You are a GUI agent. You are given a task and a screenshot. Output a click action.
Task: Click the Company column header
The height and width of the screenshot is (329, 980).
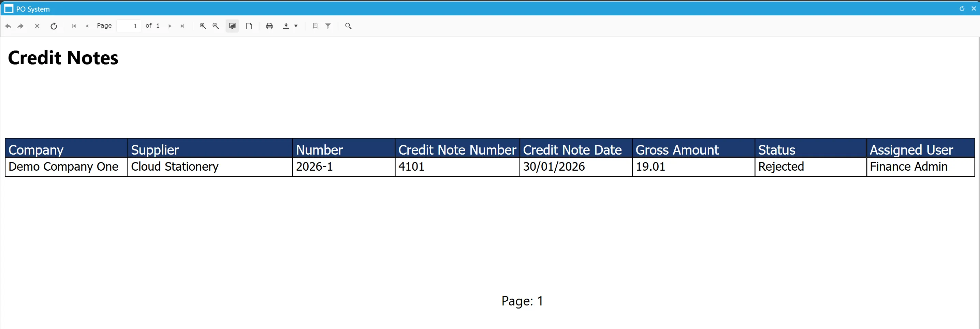pos(66,148)
